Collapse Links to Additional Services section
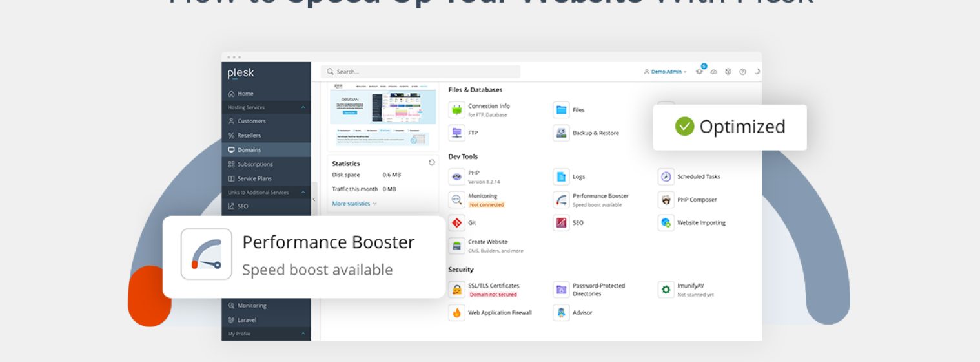 tap(303, 193)
